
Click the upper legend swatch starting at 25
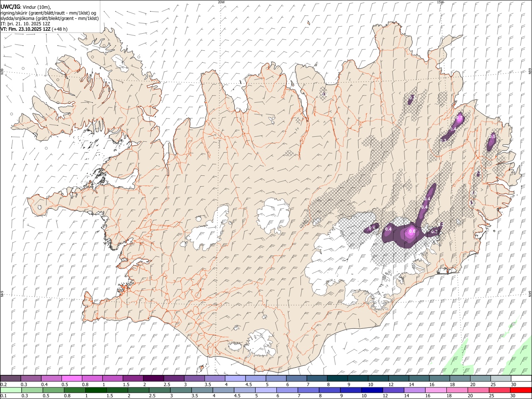click(500, 379)
